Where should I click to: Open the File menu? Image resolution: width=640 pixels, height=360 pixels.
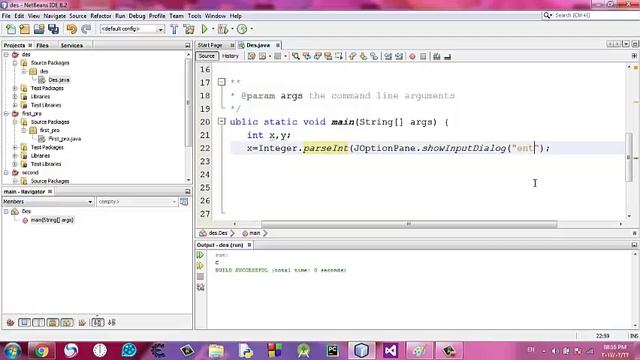coord(6,16)
